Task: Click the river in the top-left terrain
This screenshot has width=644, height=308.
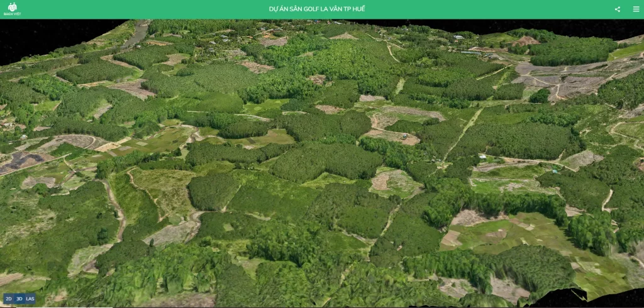Action: click(x=136, y=36)
